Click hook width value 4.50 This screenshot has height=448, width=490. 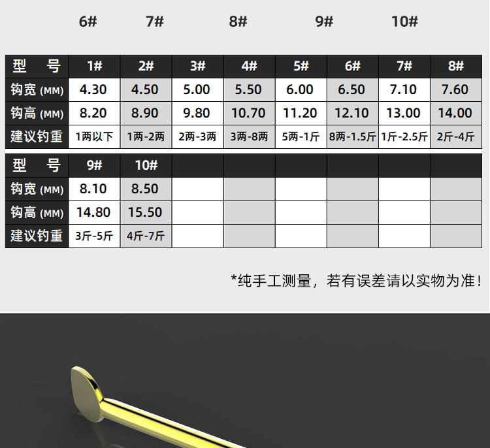click(146, 89)
